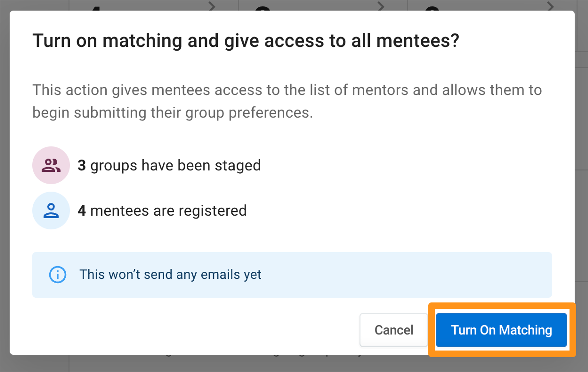Click the bold number 3 of groups
Viewport: 588px width, 372px height.
[82, 165]
